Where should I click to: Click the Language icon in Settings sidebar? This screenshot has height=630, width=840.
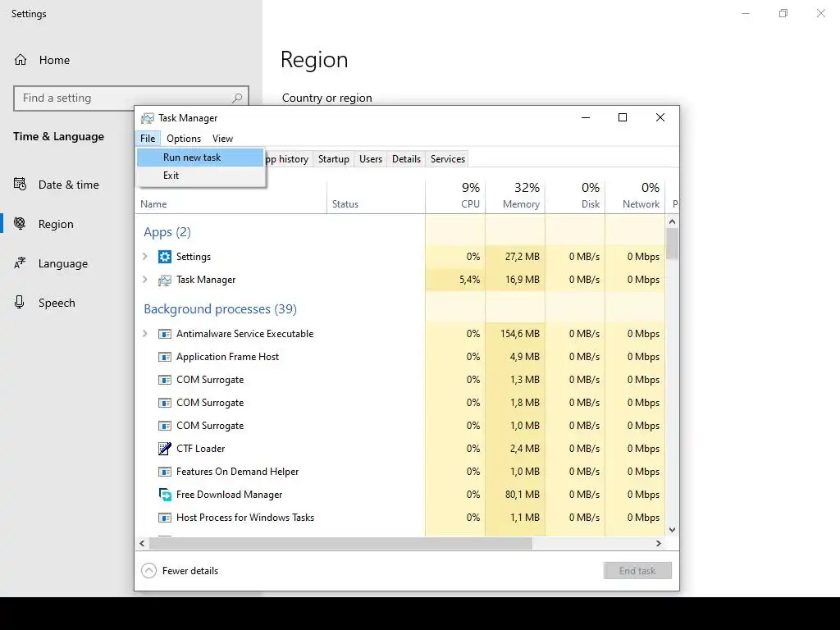[20, 263]
